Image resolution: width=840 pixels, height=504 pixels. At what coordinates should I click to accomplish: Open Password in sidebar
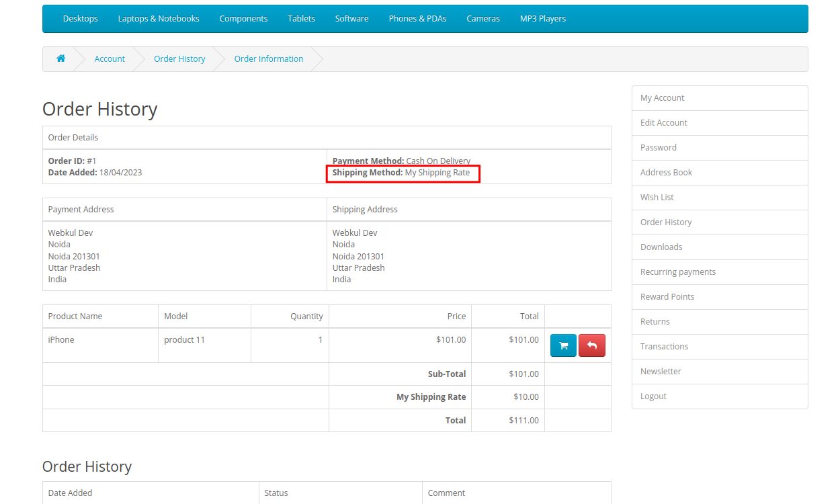(720, 148)
